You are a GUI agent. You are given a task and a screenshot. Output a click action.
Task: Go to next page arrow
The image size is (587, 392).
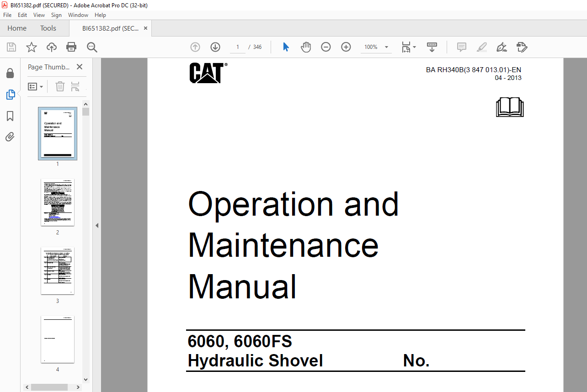[x=215, y=47]
